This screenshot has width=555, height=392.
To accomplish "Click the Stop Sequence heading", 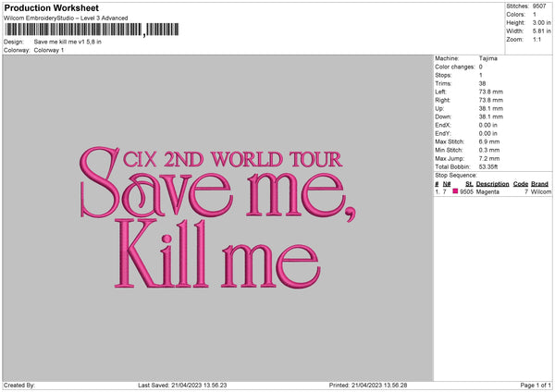I will tap(456, 176).
